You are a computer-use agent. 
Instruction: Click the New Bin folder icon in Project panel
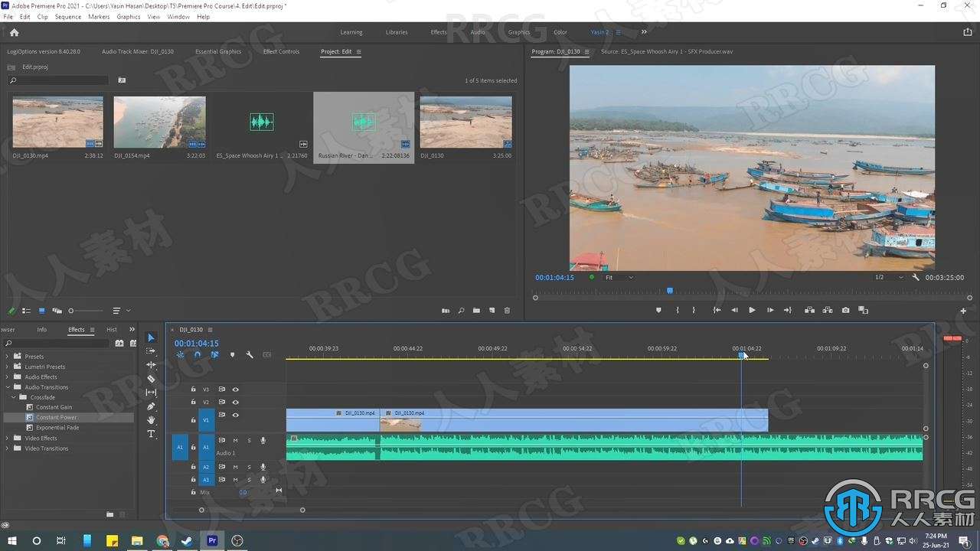(476, 311)
